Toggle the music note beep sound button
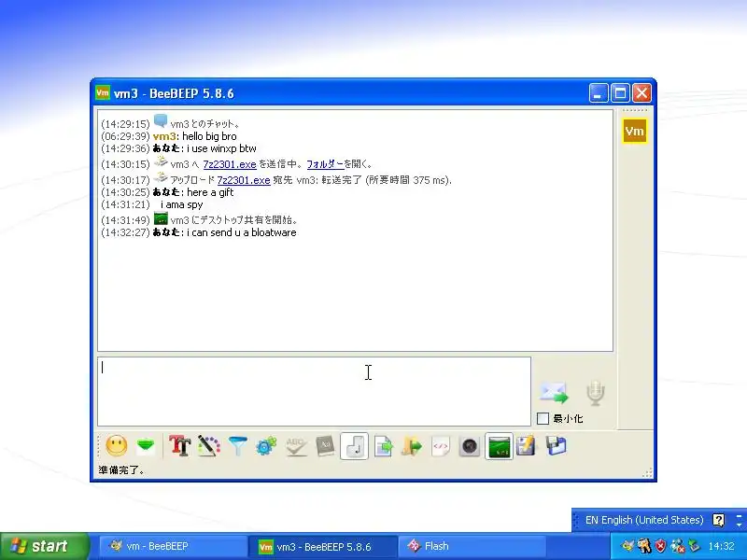Image resolution: width=747 pixels, height=560 pixels. pyautogui.click(x=354, y=446)
